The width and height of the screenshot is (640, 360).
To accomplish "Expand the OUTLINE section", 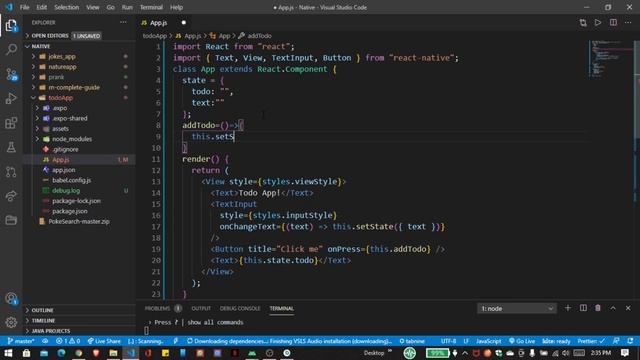I will pyautogui.click(x=42, y=310).
